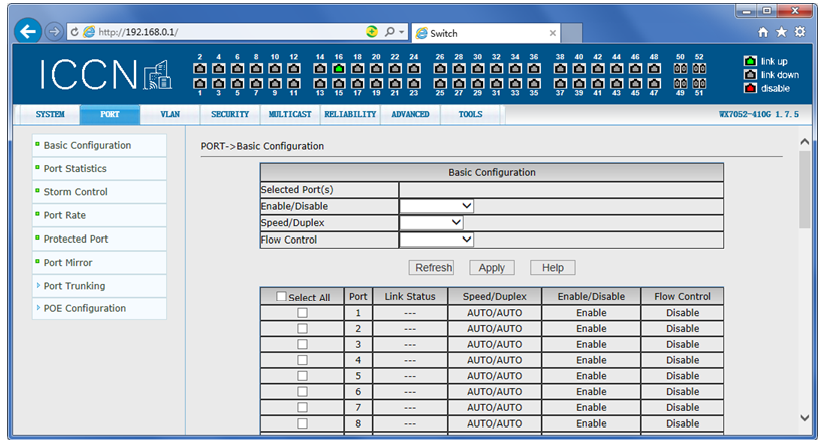The width and height of the screenshot is (825, 444).
Task: Tick the checkbox for port 1
Action: [303, 313]
